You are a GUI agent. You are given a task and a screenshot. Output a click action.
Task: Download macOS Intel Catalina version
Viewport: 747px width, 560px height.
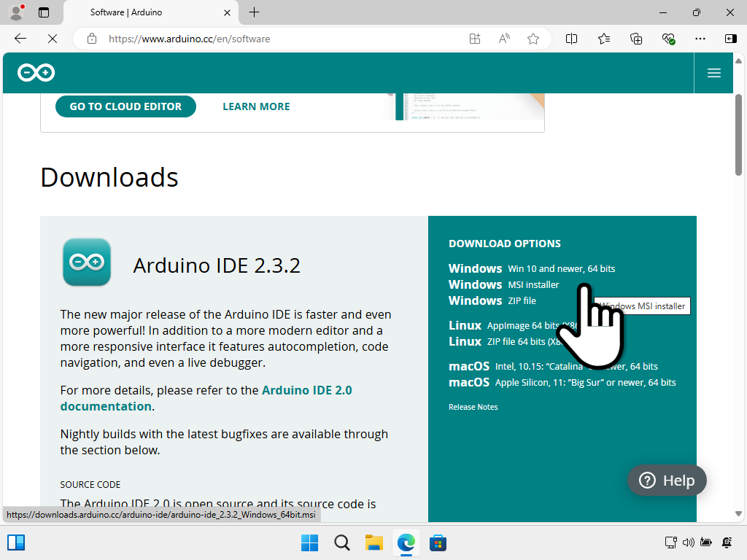click(553, 366)
